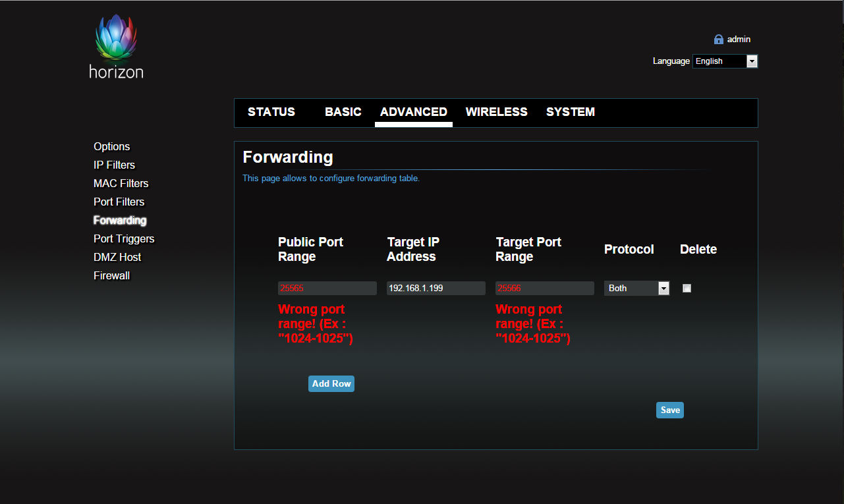The image size is (844, 504).
Task: Click the admin lock icon
Action: click(x=719, y=40)
